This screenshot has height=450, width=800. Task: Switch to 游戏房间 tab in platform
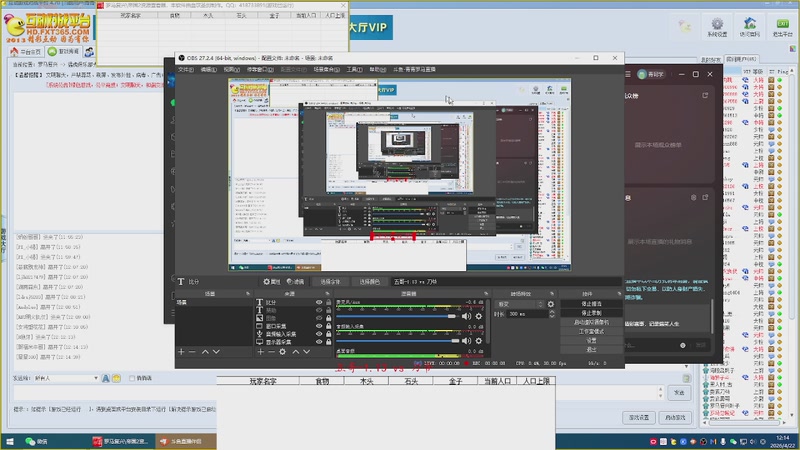64,52
